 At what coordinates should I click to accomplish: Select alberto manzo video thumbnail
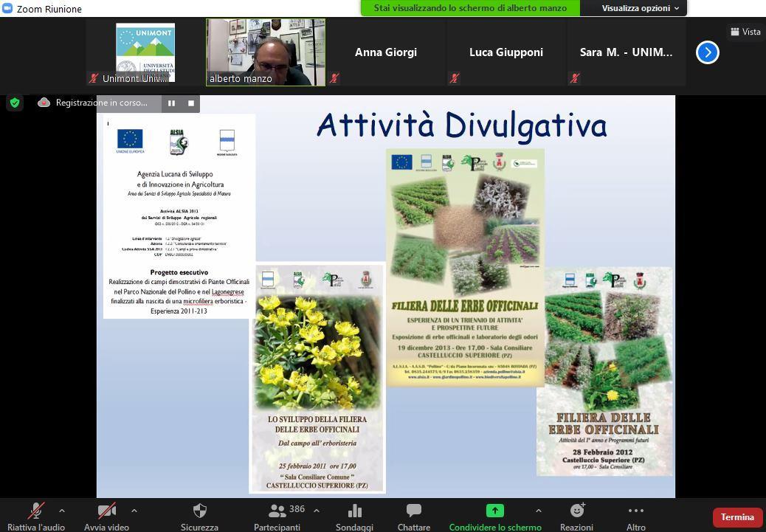click(x=266, y=52)
